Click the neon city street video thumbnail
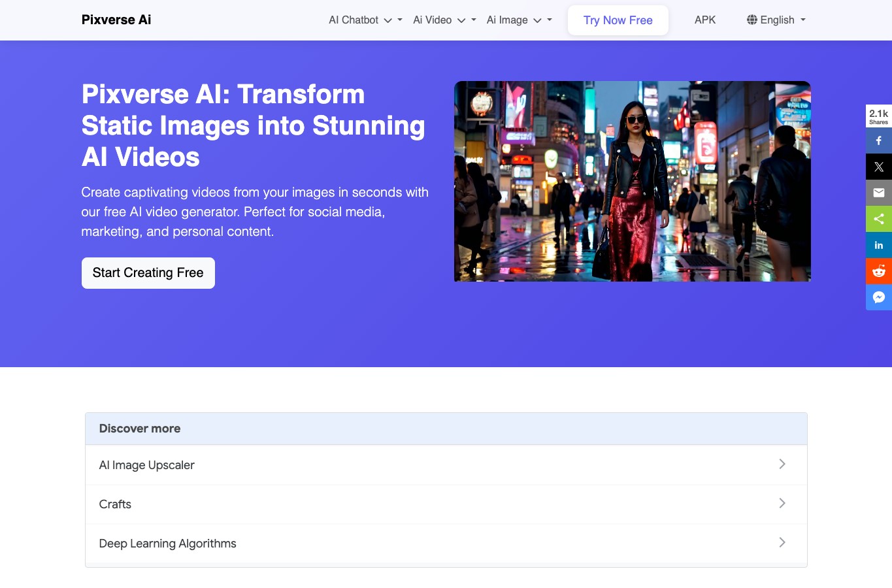The width and height of the screenshot is (892, 588). (633, 182)
